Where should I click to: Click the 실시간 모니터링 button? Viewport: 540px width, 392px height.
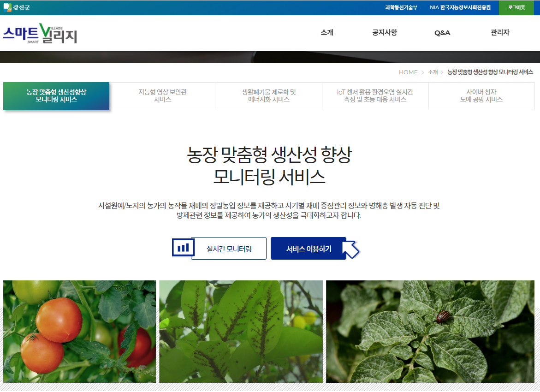click(x=229, y=247)
